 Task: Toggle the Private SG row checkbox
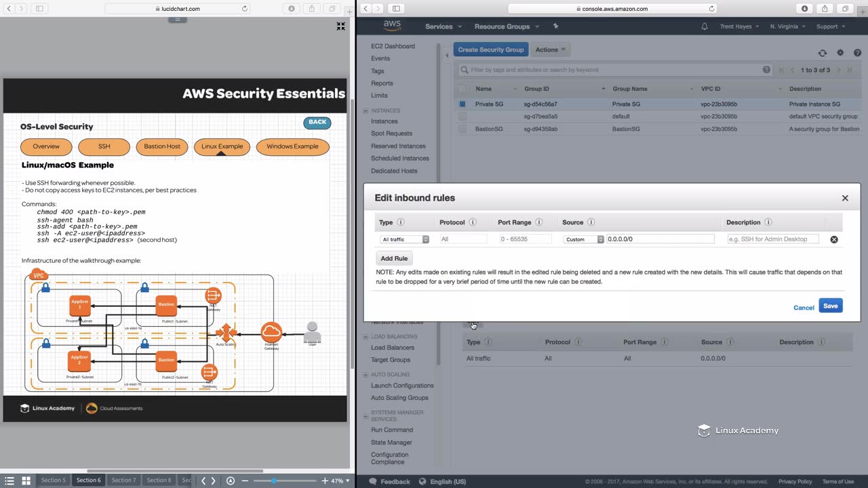(462, 104)
